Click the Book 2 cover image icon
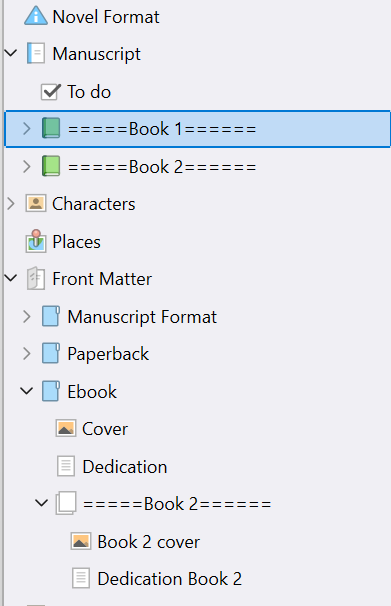 click(81, 541)
